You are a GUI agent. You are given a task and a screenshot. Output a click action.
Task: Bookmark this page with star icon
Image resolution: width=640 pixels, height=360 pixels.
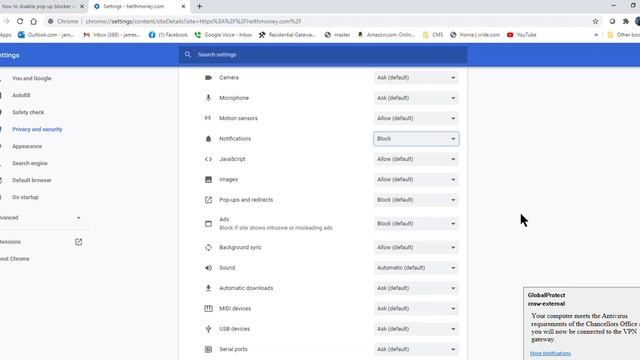[x=595, y=21]
